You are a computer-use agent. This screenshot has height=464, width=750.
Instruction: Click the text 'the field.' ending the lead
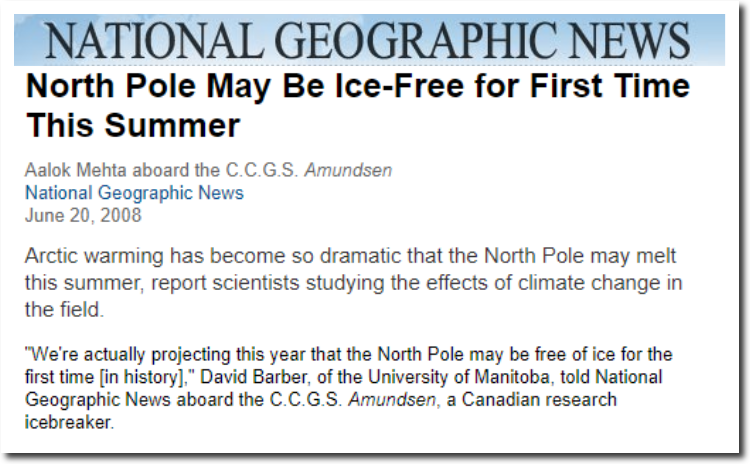tap(64, 309)
